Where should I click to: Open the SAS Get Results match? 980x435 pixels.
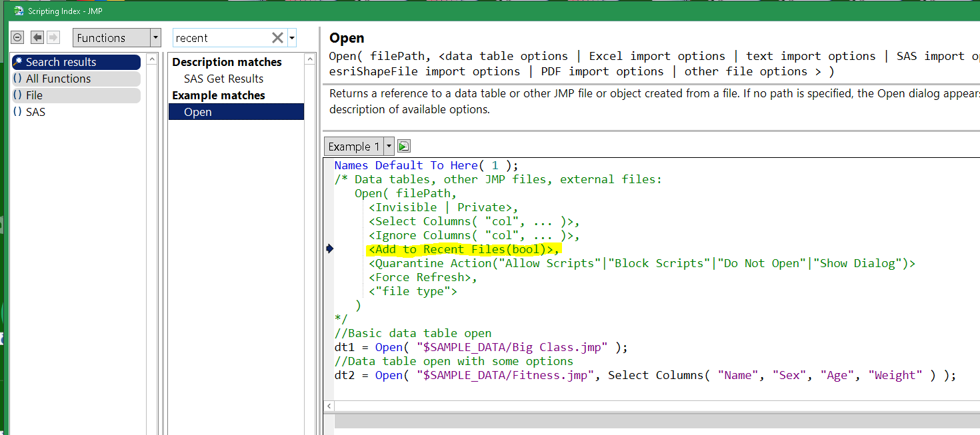click(224, 79)
